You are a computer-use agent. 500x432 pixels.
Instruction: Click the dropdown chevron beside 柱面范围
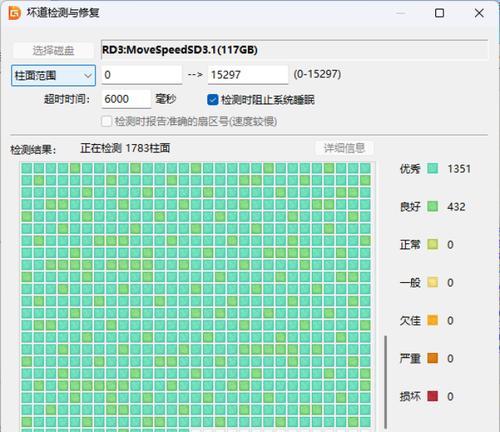coord(88,76)
